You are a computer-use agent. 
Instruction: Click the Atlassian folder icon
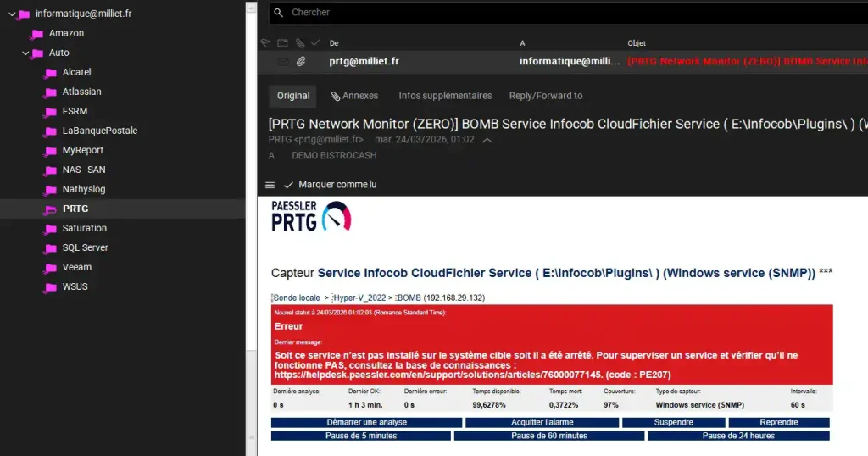point(50,92)
